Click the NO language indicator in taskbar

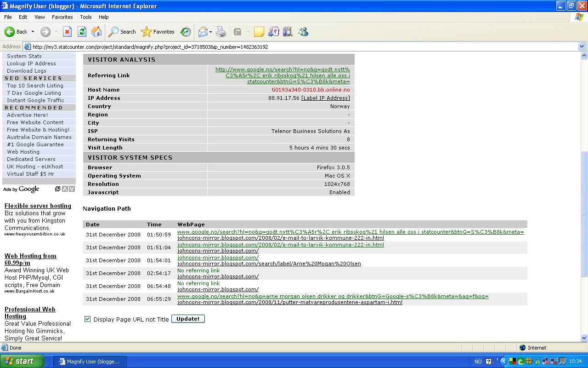(x=478, y=362)
